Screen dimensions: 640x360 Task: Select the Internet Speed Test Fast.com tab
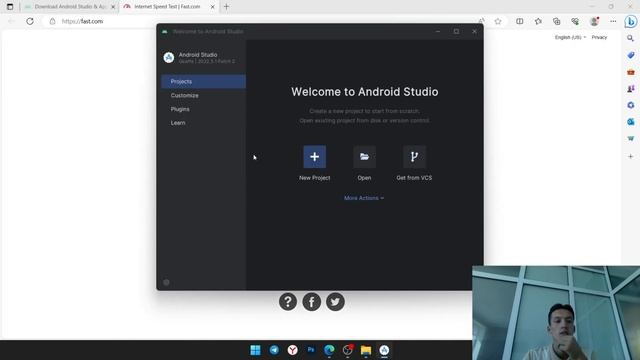click(167, 7)
